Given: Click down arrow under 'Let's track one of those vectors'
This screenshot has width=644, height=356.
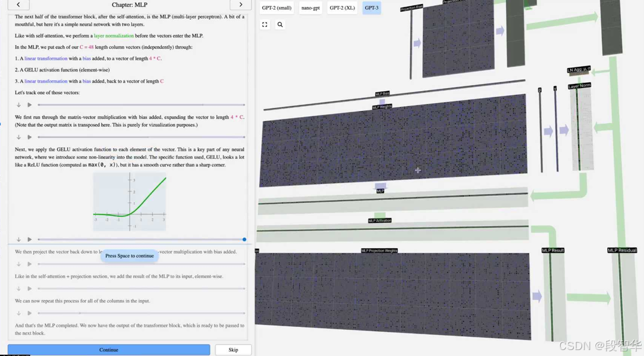Looking at the screenshot, I should (18, 105).
